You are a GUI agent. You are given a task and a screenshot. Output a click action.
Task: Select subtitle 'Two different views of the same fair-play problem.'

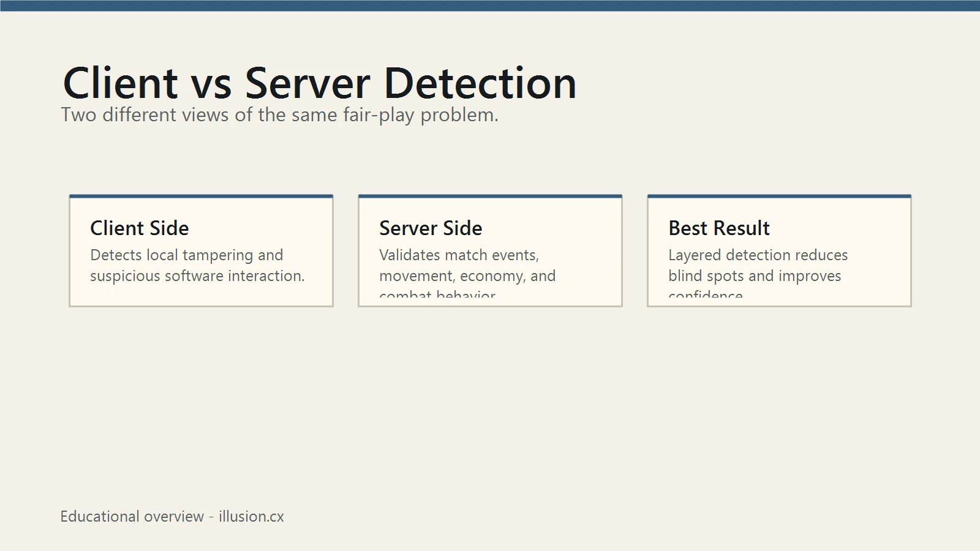279,114
